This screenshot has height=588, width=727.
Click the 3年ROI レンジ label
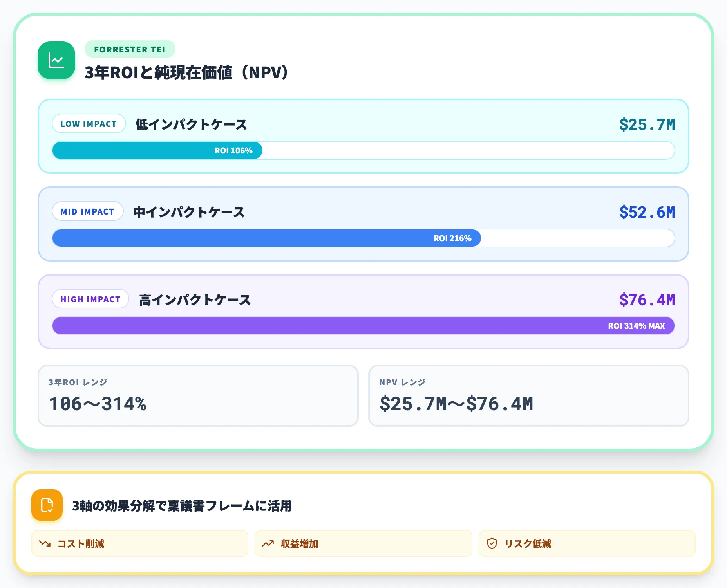pos(78,382)
